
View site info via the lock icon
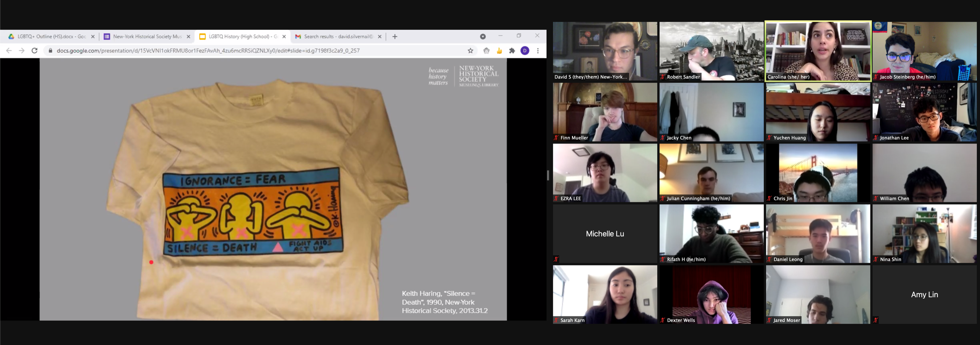pyautogui.click(x=50, y=50)
